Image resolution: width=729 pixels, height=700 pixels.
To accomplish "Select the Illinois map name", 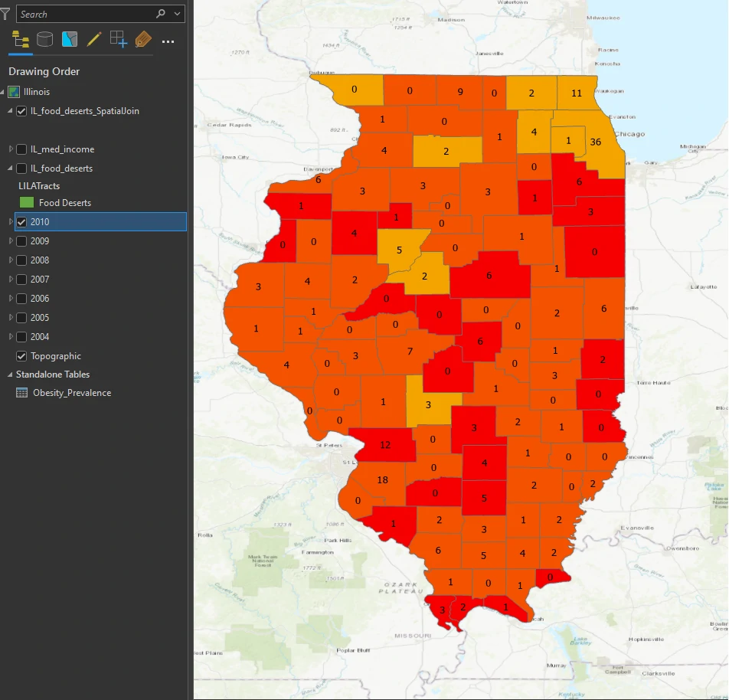I will click(x=37, y=92).
